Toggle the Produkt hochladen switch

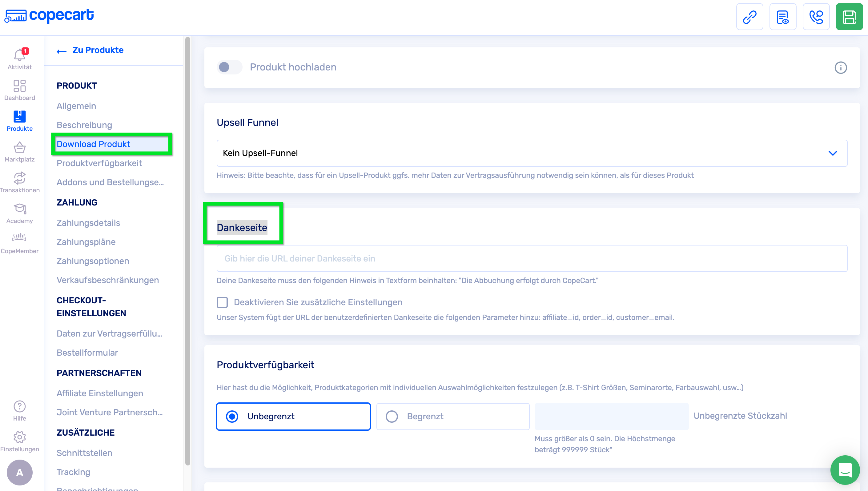click(x=229, y=67)
